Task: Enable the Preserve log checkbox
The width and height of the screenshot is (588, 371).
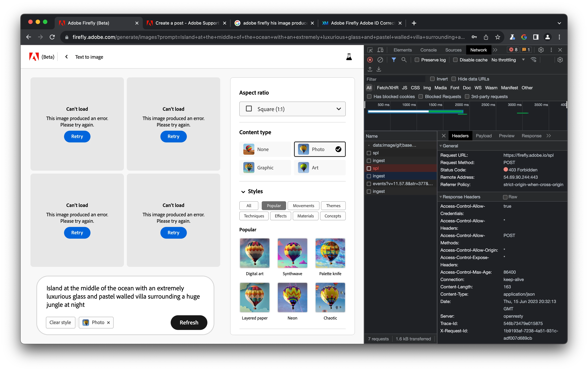Action: pyautogui.click(x=417, y=60)
